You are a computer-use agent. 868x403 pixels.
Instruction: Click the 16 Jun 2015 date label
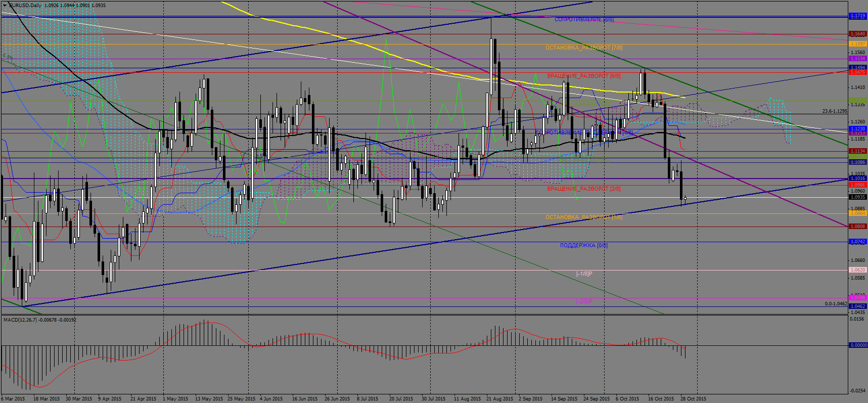point(305,399)
